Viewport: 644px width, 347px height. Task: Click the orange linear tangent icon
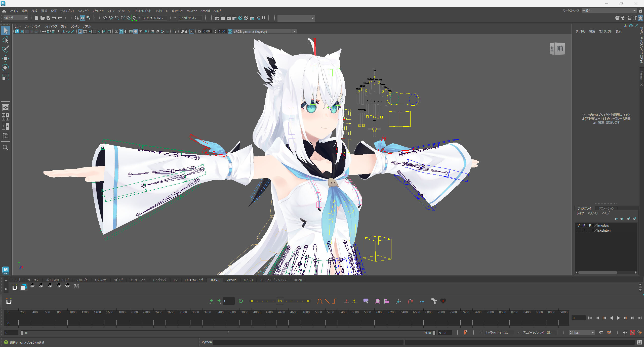(327, 301)
